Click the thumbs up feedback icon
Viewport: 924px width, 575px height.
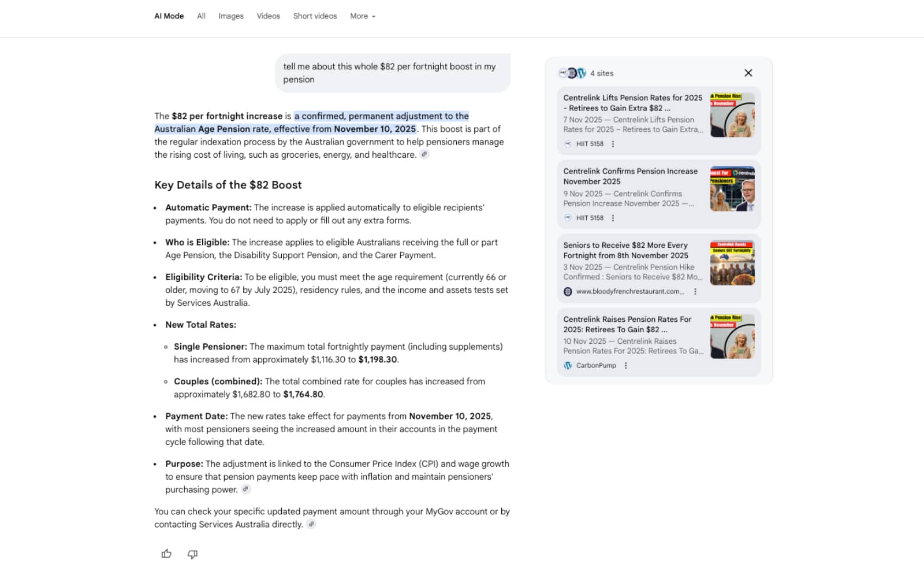pyautogui.click(x=166, y=554)
